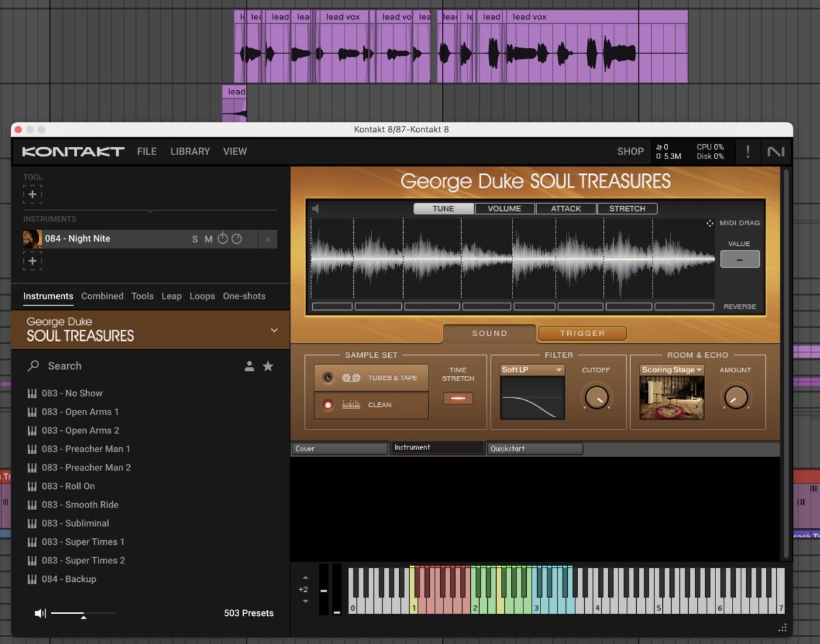The height and width of the screenshot is (644, 820).
Task: Switch to the Tools tab
Action: (143, 296)
